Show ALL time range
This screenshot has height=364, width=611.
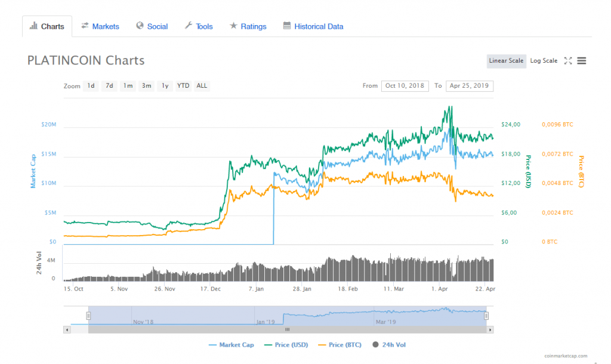coord(202,86)
